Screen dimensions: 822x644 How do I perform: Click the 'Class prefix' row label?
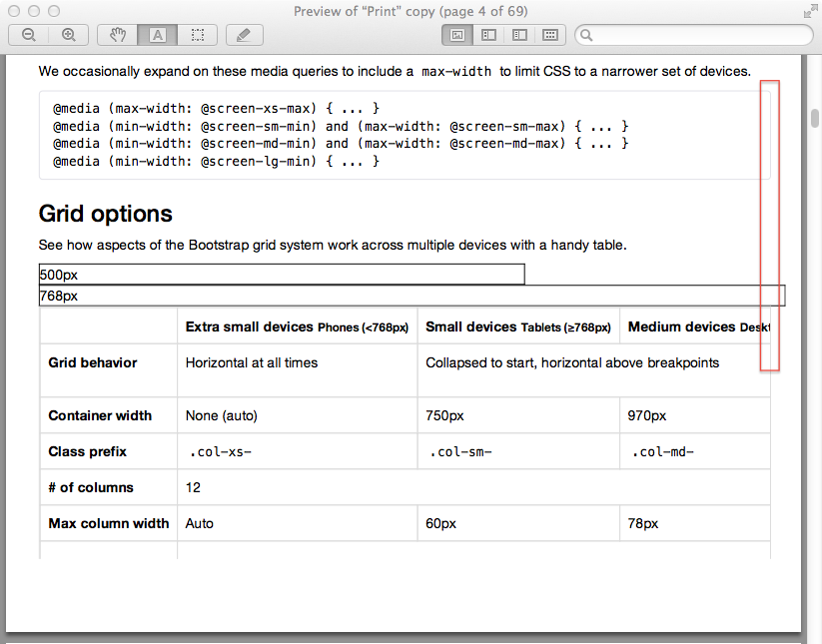click(x=87, y=451)
